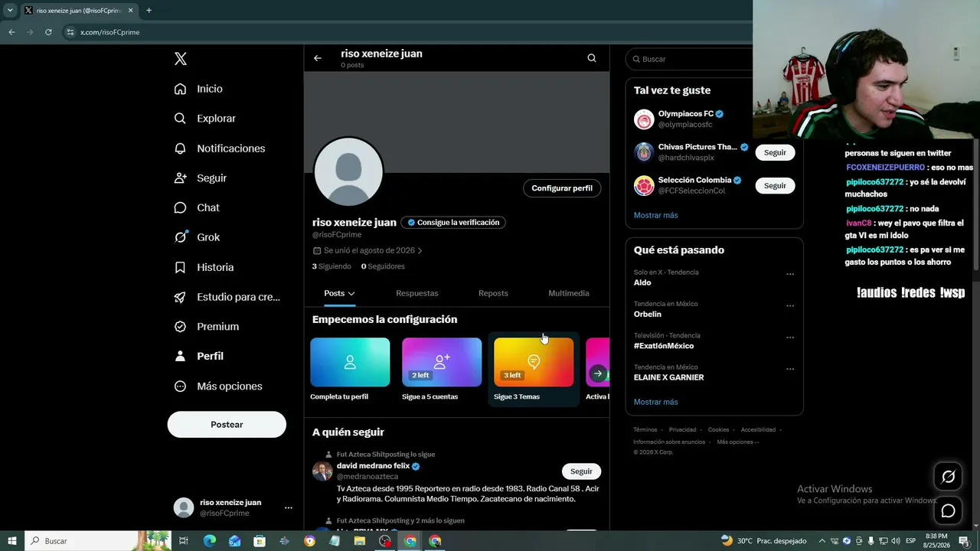The image size is (980, 551).
Task: Click the Windows taskbar Buscar box
Action: pos(98,541)
